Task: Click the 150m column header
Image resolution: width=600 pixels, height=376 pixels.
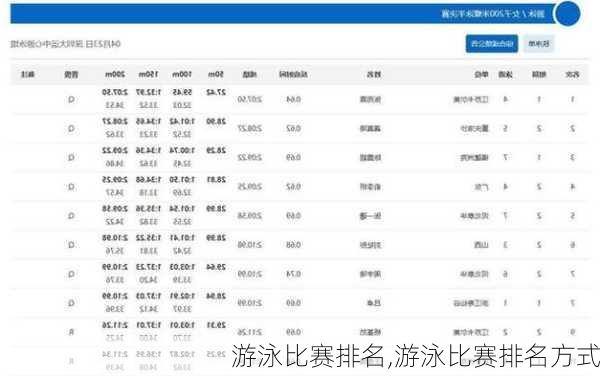Action: [148, 74]
